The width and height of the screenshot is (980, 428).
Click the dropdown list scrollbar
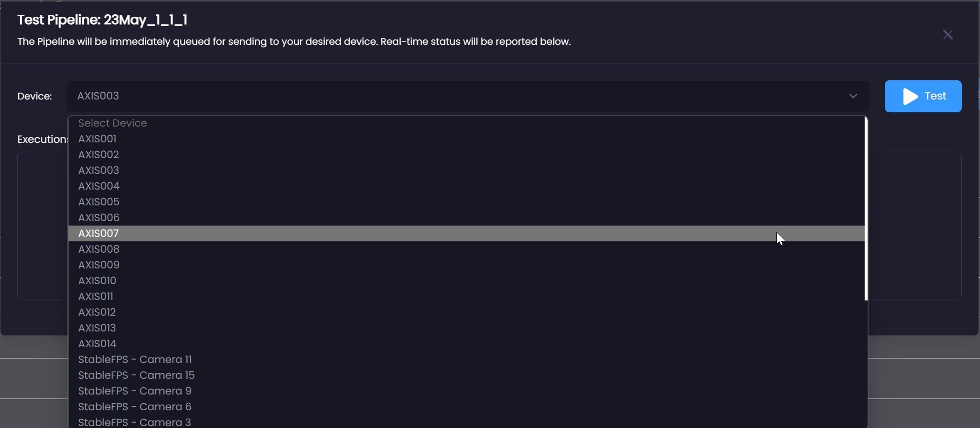(866, 208)
